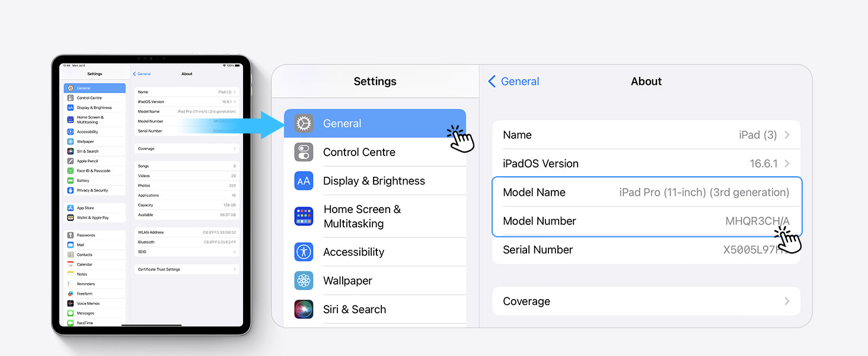Click the Voice Memos icon on the iPad
Image resolution: width=868 pixels, height=356 pixels.
(x=71, y=303)
